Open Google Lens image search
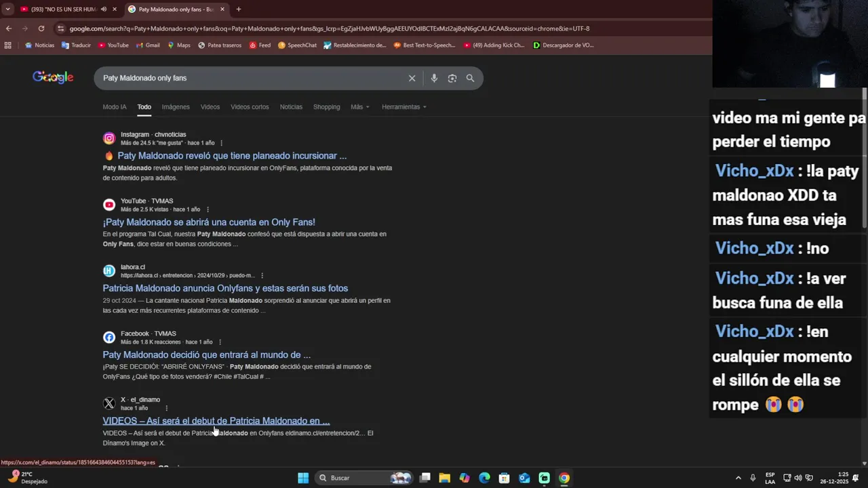The image size is (868, 488). click(452, 78)
